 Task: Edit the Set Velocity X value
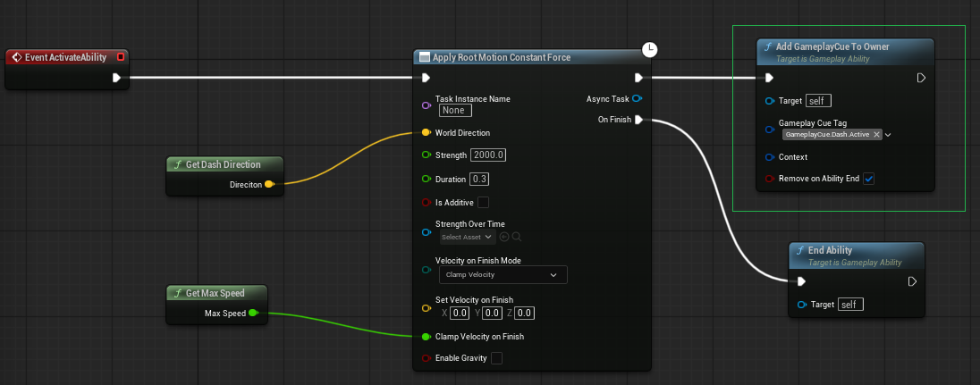(x=460, y=313)
